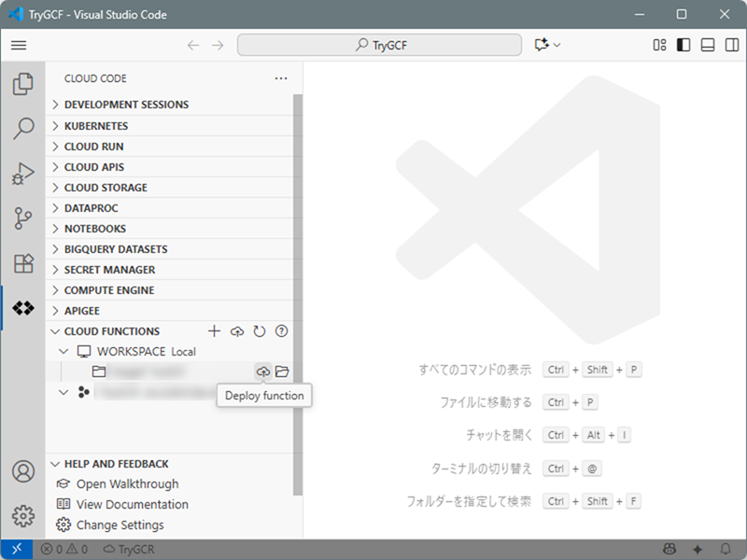The width and height of the screenshot is (747, 560).
Task: Open notifications bell in status bar
Action: (726, 550)
